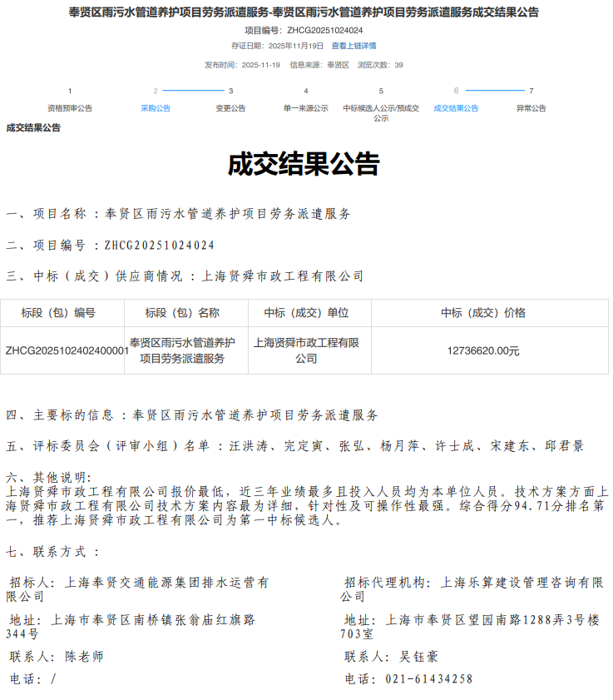Open the 中标候选人公示/预成交公示 step
The width and height of the screenshot is (613, 700).
click(x=381, y=112)
